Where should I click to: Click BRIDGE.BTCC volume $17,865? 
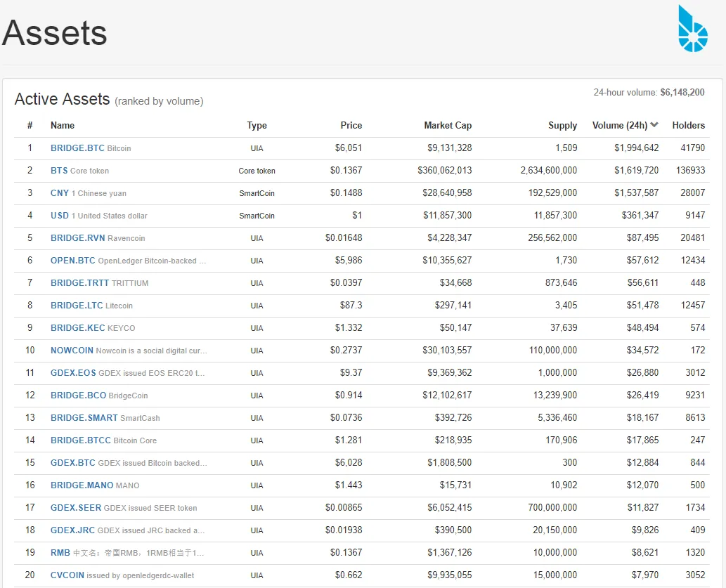pyautogui.click(x=642, y=440)
